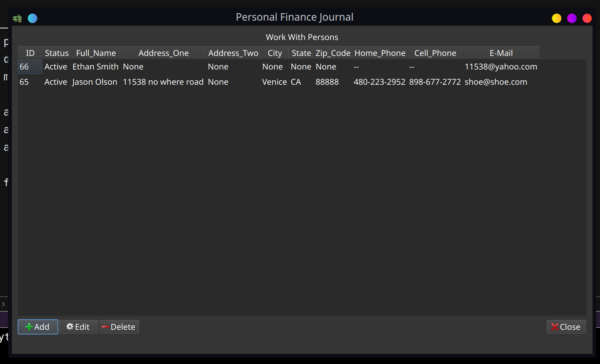The image size is (600, 364).
Task: Click the yellow circle window button
Action: coord(556,18)
